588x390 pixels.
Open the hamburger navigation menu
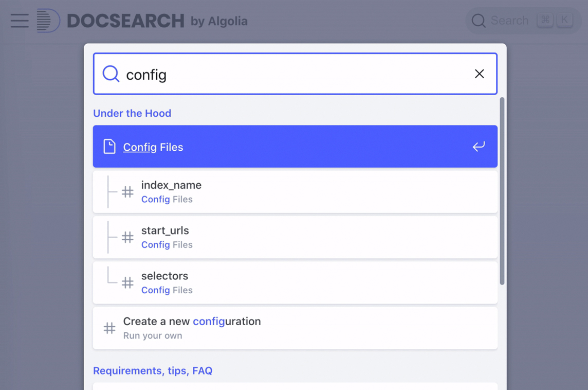(x=20, y=21)
